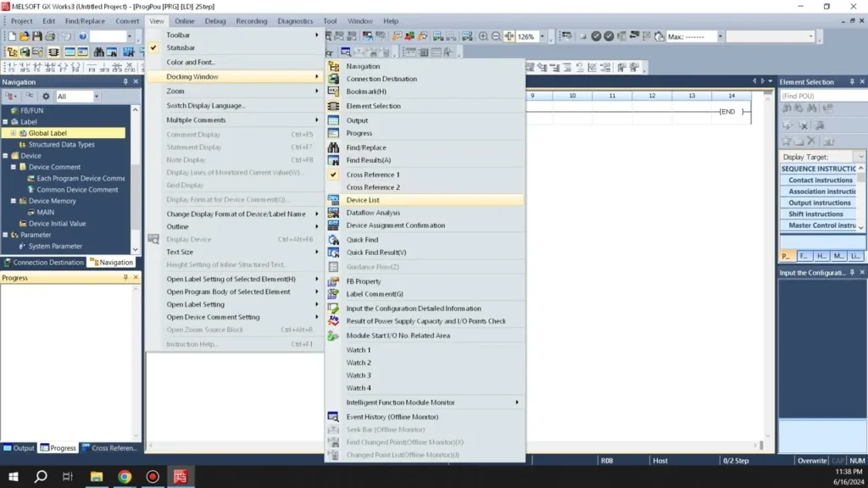Click the settings gear in Navigation panel
The image size is (868, 488).
click(x=46, y=97)
